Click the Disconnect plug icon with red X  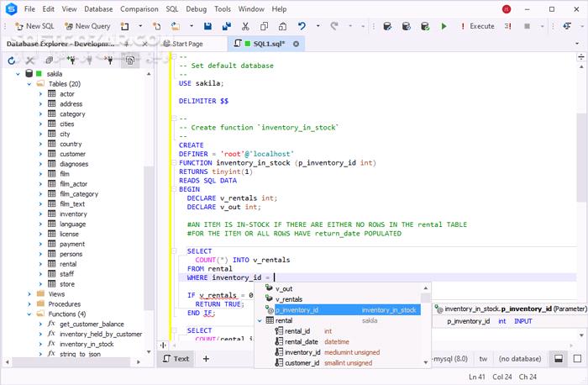(108, 60)
